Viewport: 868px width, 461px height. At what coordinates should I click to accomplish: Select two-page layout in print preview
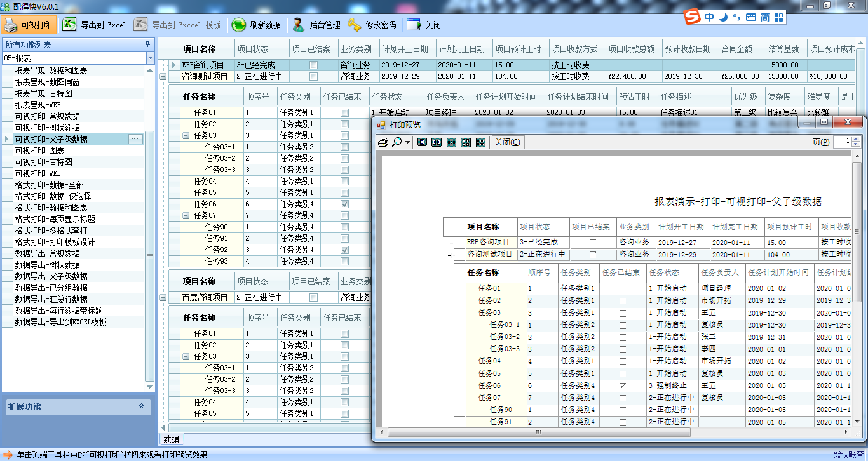437,142
